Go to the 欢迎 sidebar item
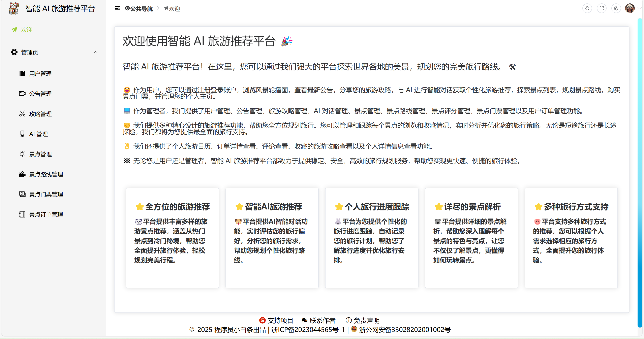The image size is (644, 339). tap(27, 30)
